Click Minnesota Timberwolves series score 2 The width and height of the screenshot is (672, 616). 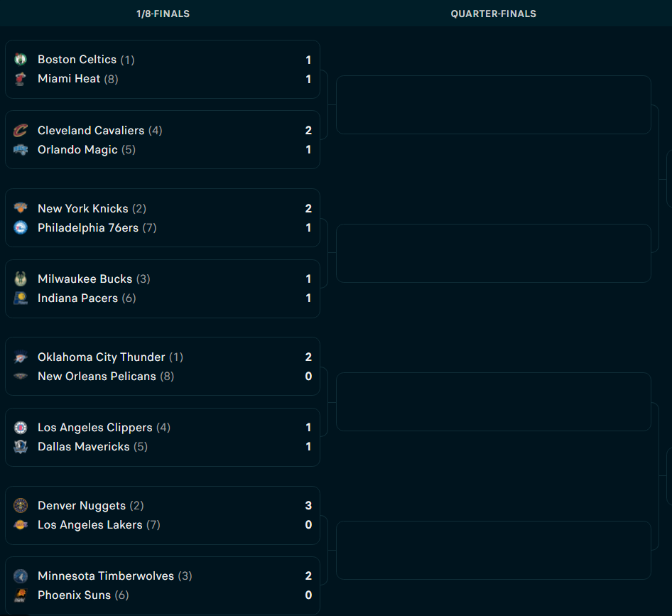(308, 576)
